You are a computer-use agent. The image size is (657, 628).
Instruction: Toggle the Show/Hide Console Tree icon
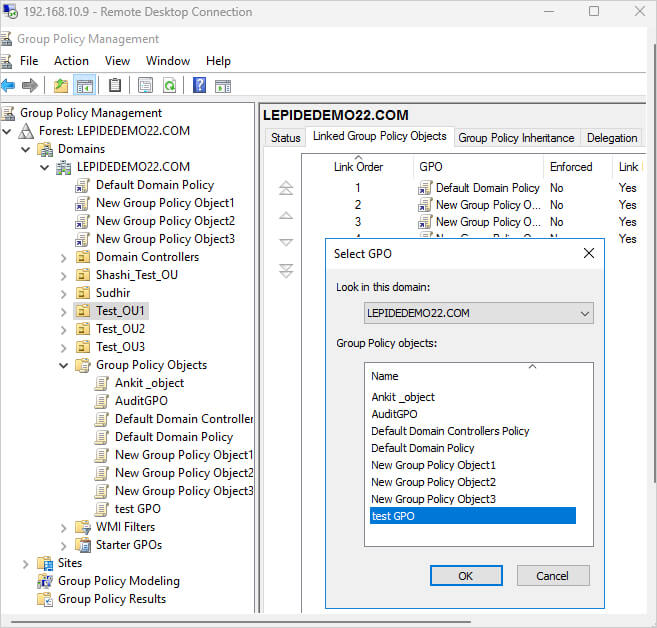pyautogui.click(x=85, y=86)
